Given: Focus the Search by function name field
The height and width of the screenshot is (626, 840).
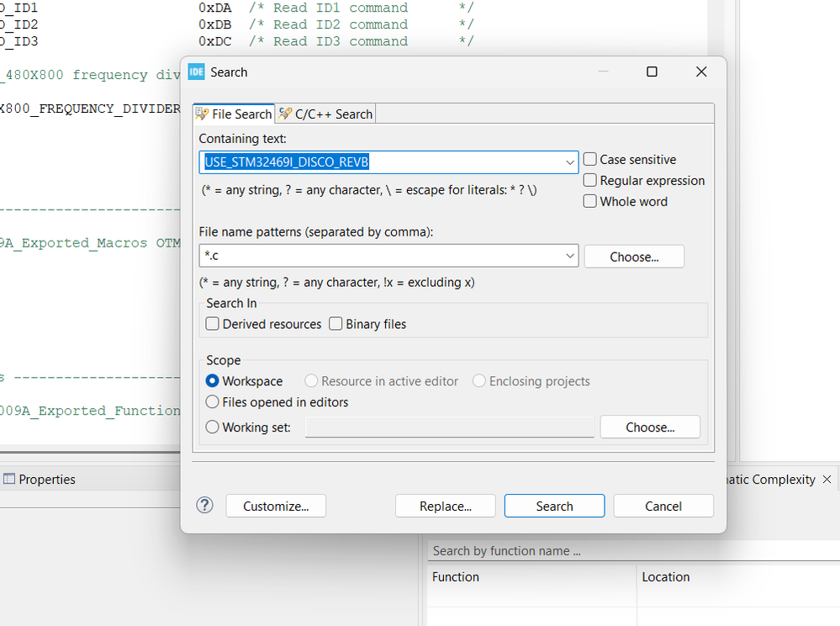Looking at the screenshot, I should [634, 551].
